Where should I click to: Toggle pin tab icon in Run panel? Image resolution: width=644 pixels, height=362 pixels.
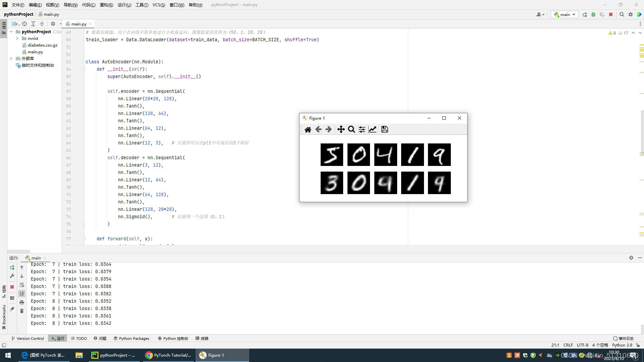click(x=12, y=309)
